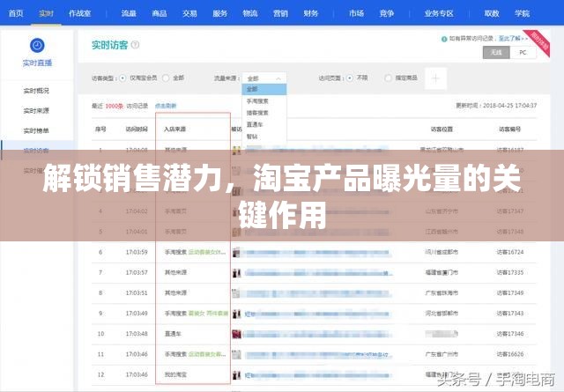Open product thumbnail in row 12

[236, 375]
